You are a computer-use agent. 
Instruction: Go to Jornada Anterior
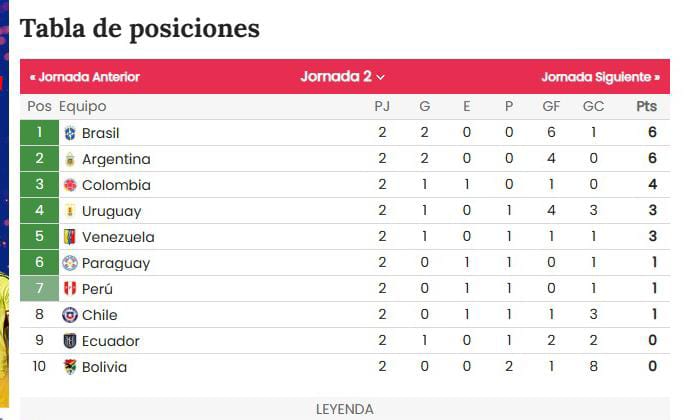pos(85,77)
